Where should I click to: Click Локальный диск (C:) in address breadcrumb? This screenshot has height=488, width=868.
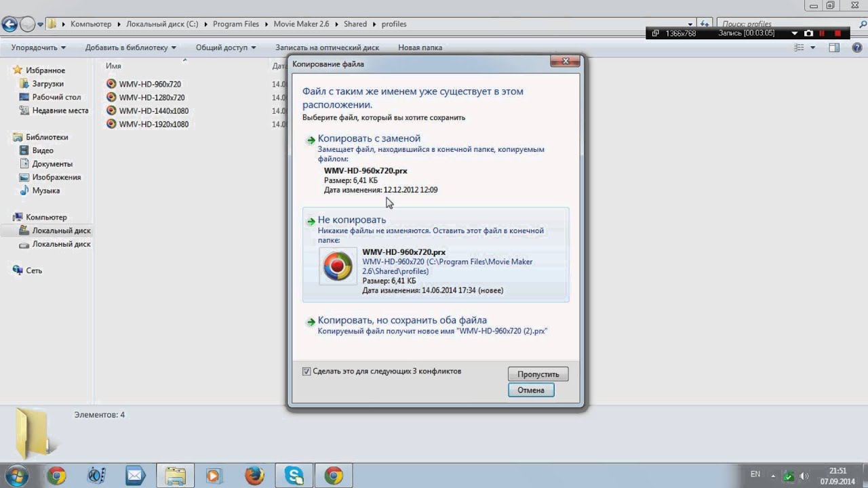click(162, 24)
